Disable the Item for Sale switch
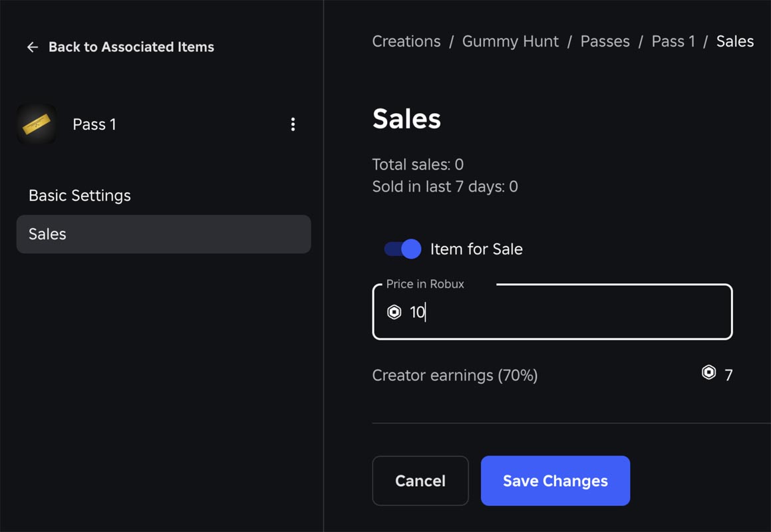The width and height of the screenshot is (771, 532). (x=402, y=249)
